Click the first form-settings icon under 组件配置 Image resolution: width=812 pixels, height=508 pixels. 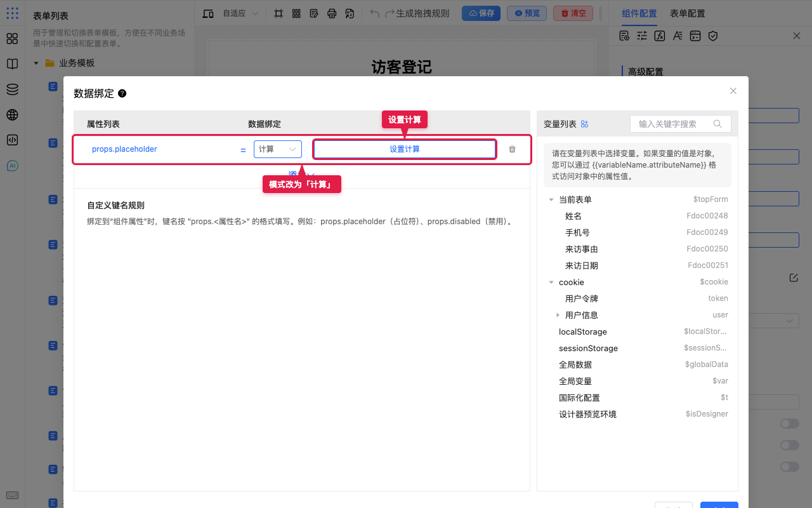[x=624, y=36]
